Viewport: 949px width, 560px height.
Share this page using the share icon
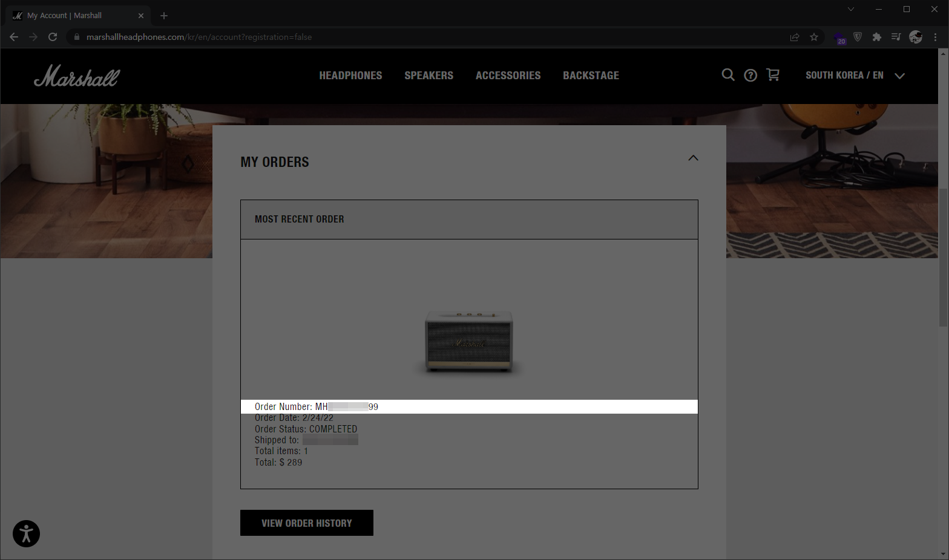click(795, 37)
